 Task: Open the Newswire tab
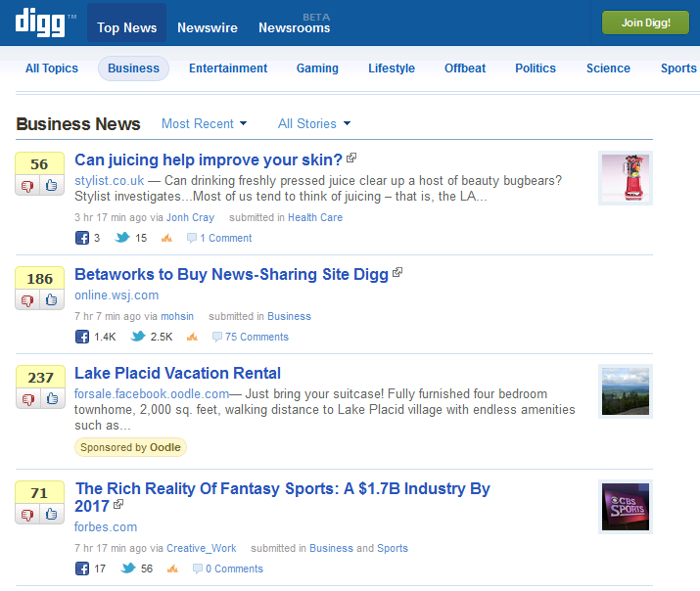[208, 27]
